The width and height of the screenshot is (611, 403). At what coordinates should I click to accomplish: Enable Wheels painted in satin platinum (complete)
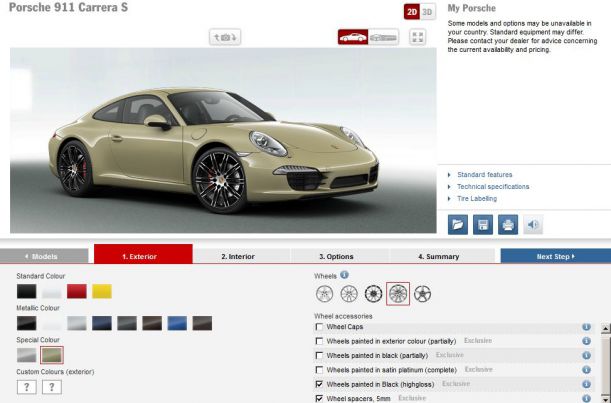click(x=319, y=369)
